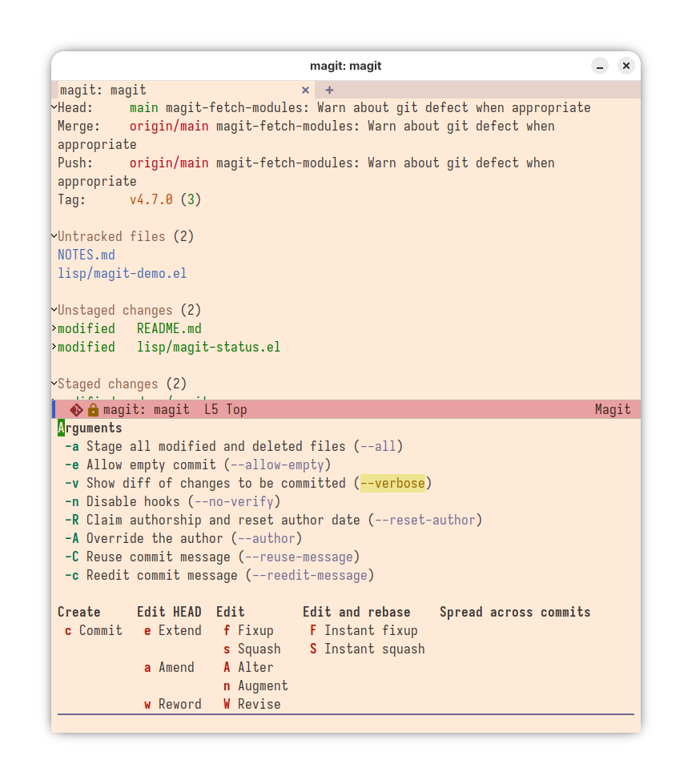
Task: Click the git branch icon in mode line
Action: click(77, 410)
